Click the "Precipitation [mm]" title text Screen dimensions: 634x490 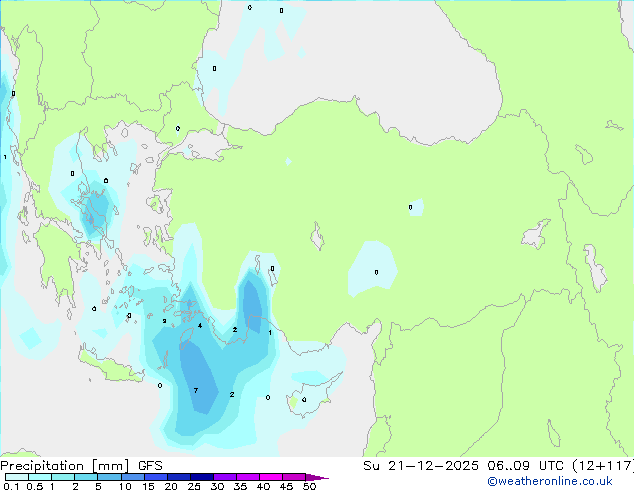pyautogui.click(x=64, y=466)
